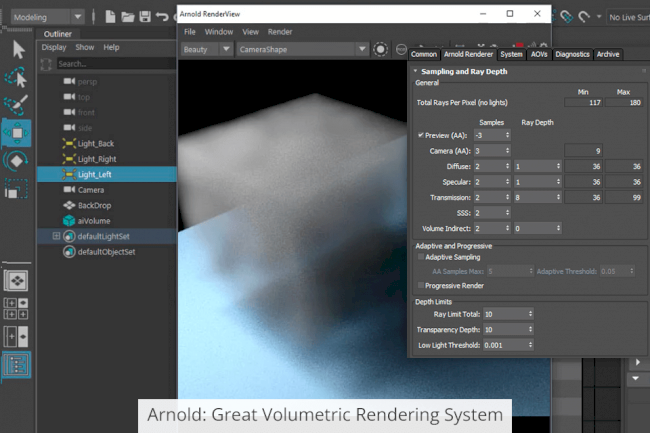The image size is (650, 433).
Task: Open Outliner Help menu
Action: [x=111, y=47]
